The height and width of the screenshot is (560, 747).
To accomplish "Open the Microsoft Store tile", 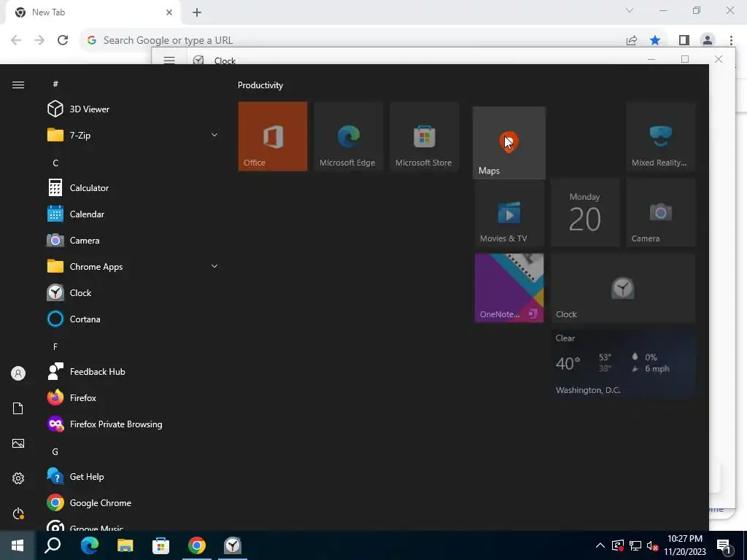I will click(x=424, y=136).
